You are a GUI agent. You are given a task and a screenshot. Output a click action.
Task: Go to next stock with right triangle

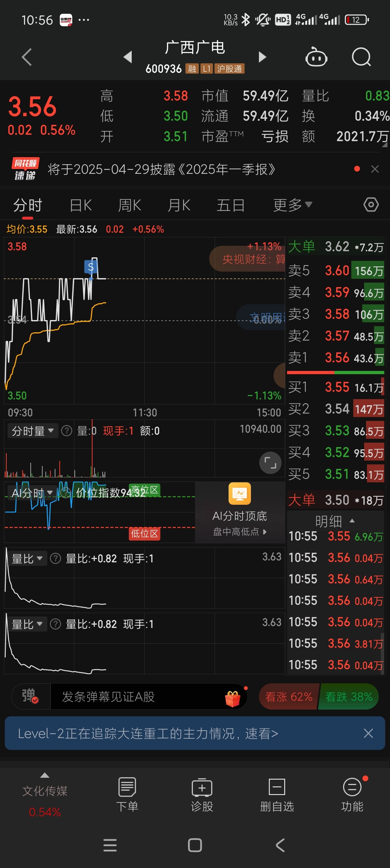[x=262, y=57]
